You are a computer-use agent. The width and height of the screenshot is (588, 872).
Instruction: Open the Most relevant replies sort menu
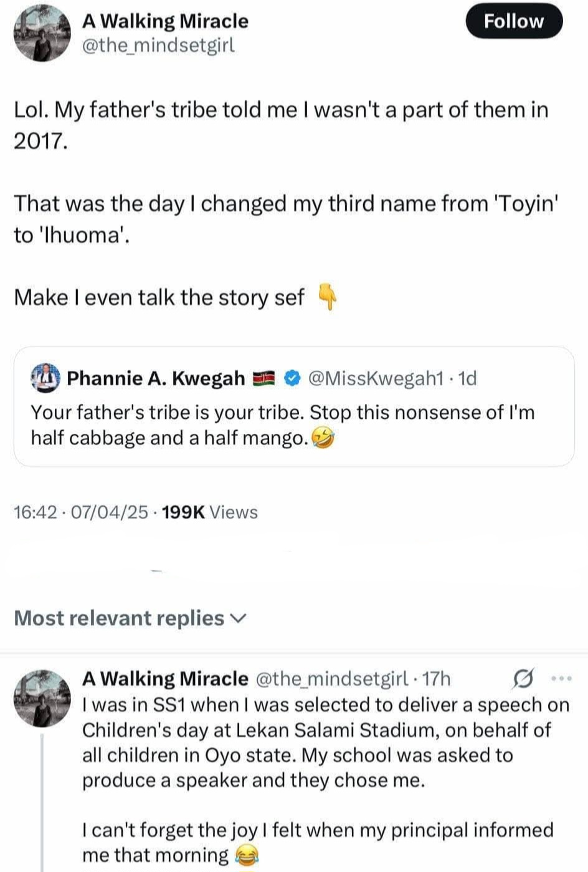tap(120, 618)
